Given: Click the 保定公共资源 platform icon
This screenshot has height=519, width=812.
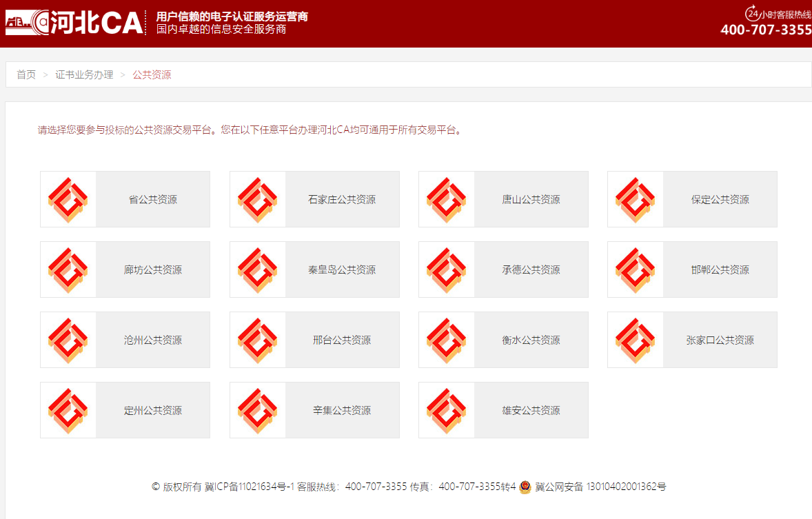Looking at the screenshot, I should click(x=636, y=199).
